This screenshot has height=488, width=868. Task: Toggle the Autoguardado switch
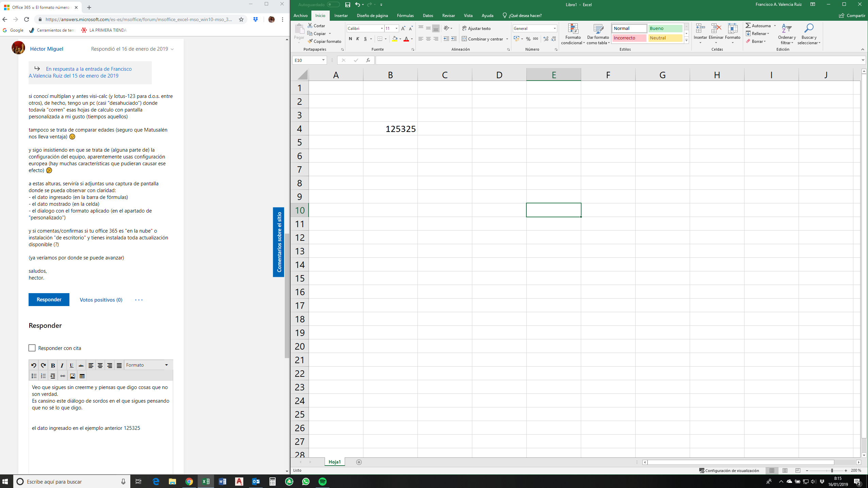pos(333,5)
